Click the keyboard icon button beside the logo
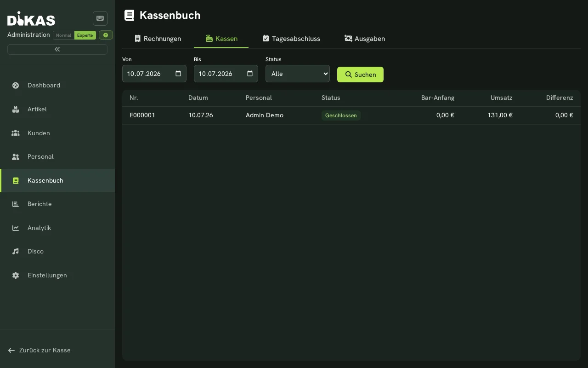 [x=100, y=18]
